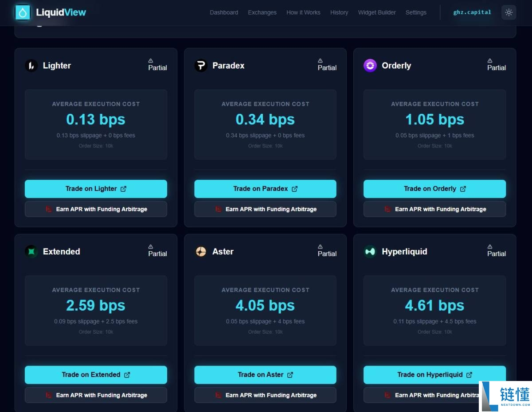This screenshot has width=532, height=412.
Task: Open the Exchanges nav item
Action: (262, 12)
